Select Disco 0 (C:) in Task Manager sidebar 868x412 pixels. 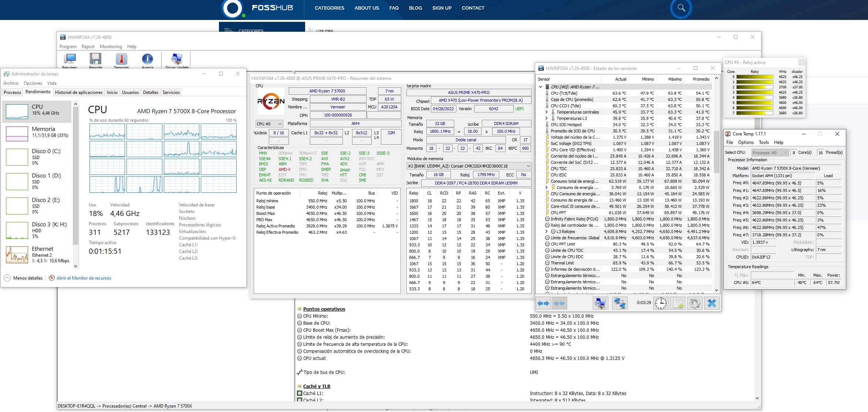37,157
